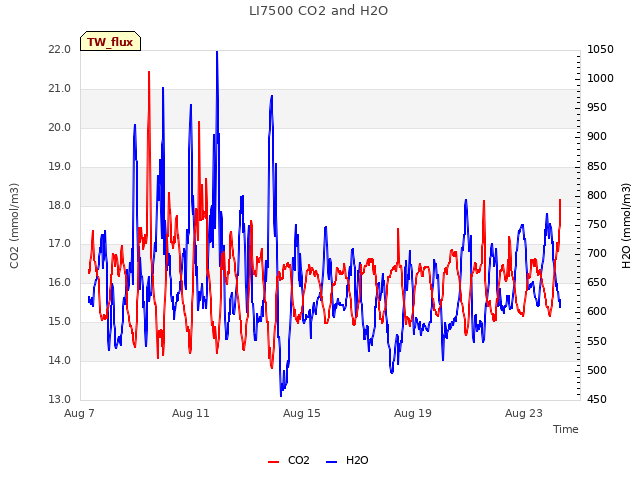The image size is (640, 480).
Task: Click the 450 right axis value
Action: pyautogui.click(x=597, y=399)
